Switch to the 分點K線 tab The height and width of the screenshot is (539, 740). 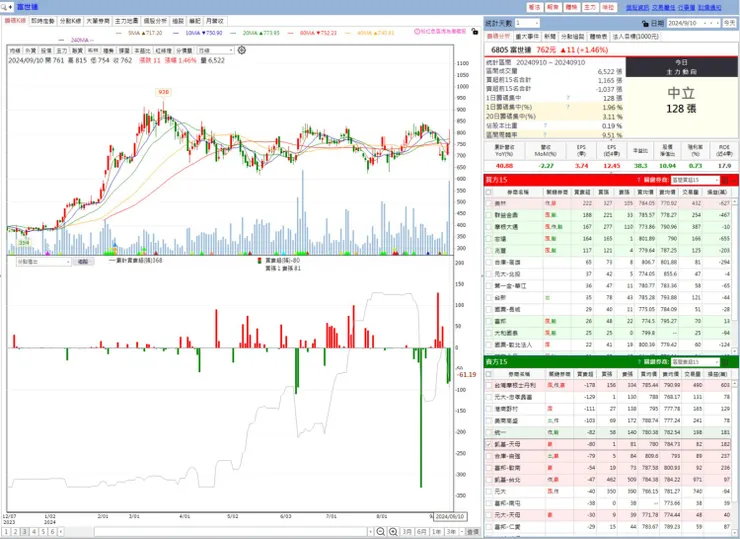pos(70,21)
